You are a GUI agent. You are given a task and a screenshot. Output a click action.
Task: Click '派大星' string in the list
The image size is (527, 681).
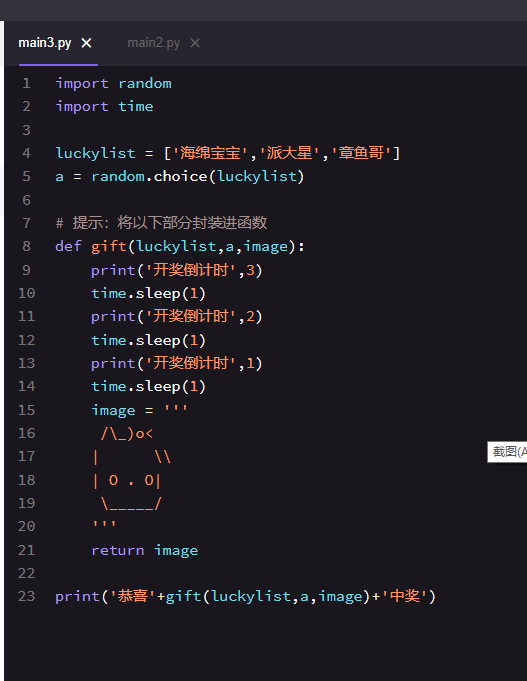pos(289,153)
